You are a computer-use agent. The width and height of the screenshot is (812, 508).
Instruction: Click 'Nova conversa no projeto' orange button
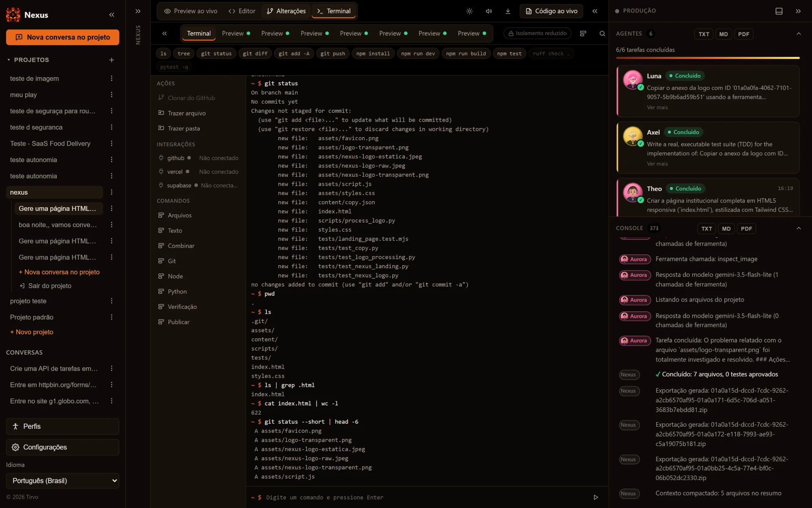point(63,37)
